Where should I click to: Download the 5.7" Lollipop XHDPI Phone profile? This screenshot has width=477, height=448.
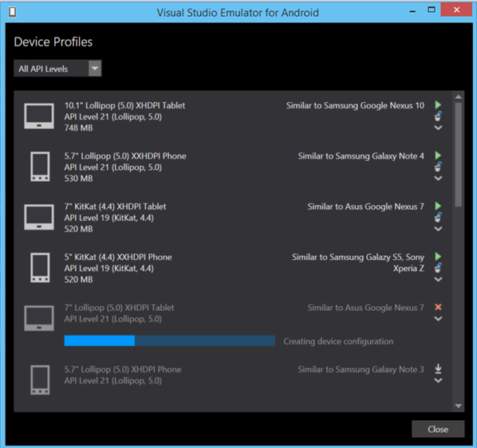tap(438, 368)
